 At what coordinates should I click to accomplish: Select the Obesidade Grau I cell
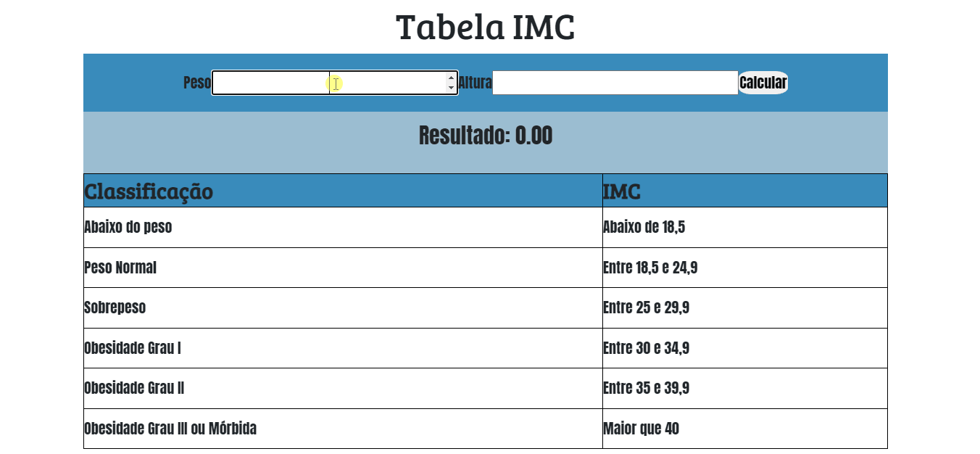133,348
